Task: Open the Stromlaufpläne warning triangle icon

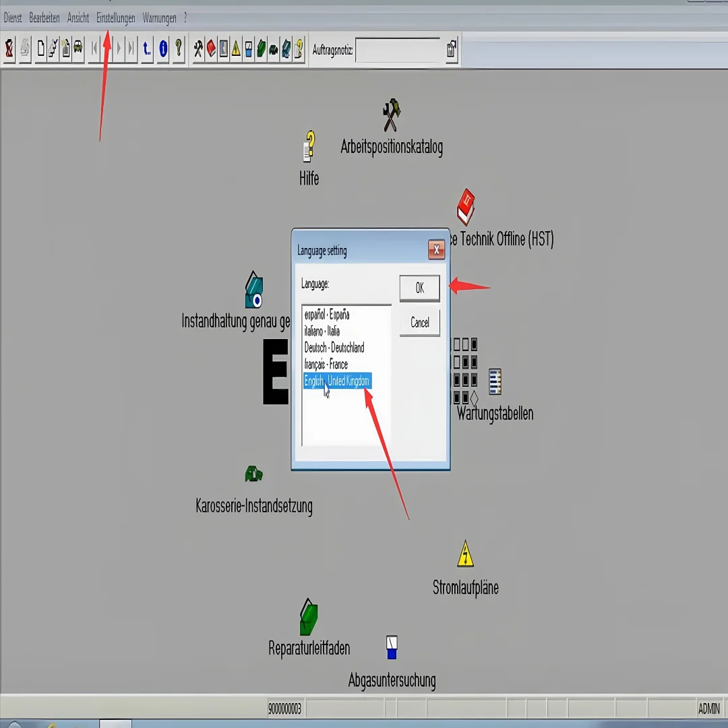Action: (465, 554)
